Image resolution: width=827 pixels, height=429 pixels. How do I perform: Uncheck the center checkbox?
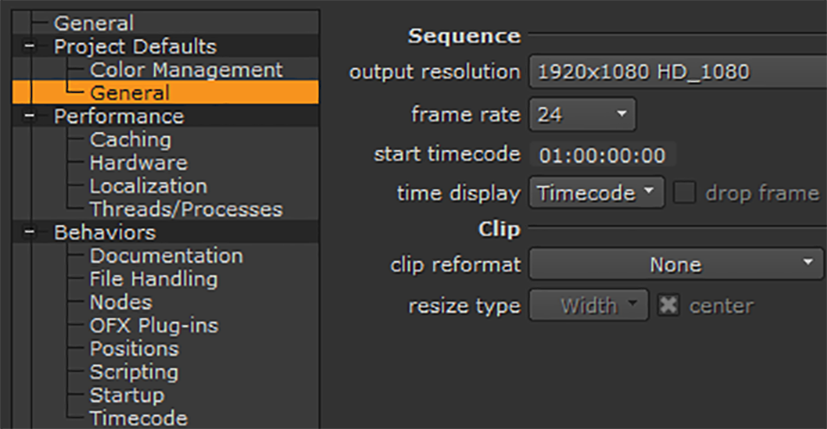(668, 305)
